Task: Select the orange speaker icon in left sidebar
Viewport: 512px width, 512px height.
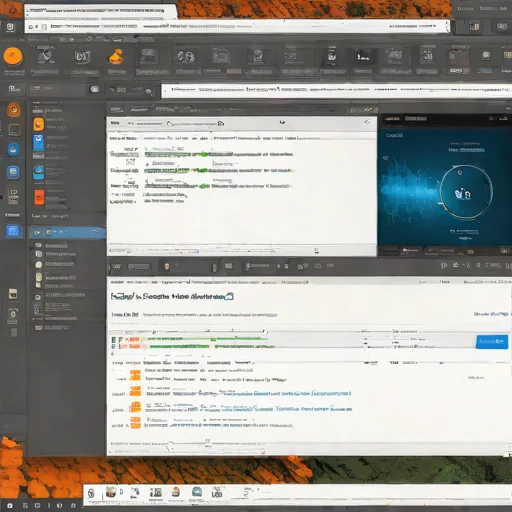Action: click(x=14, y=109)
